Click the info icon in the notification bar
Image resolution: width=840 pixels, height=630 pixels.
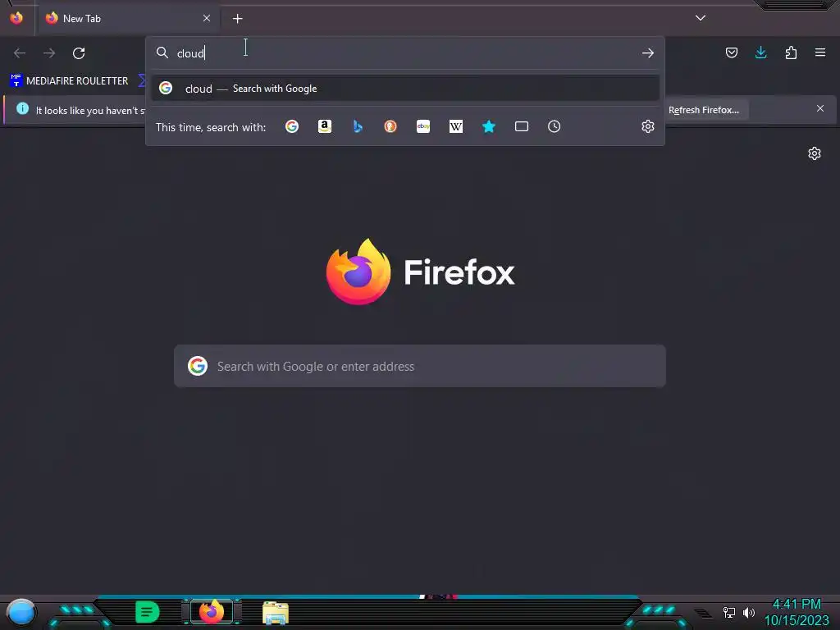22,109
